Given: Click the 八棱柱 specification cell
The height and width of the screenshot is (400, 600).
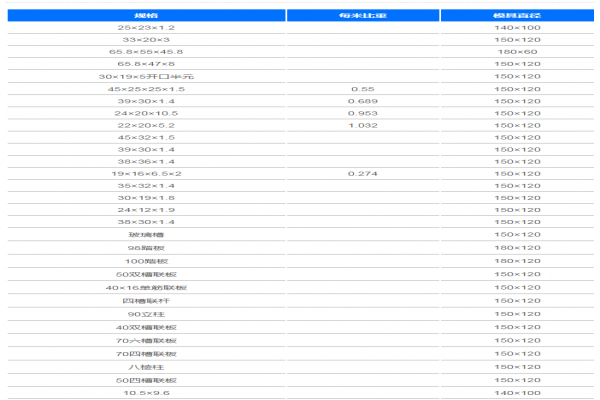Looking at the screenshot, I should coord(147,367).
